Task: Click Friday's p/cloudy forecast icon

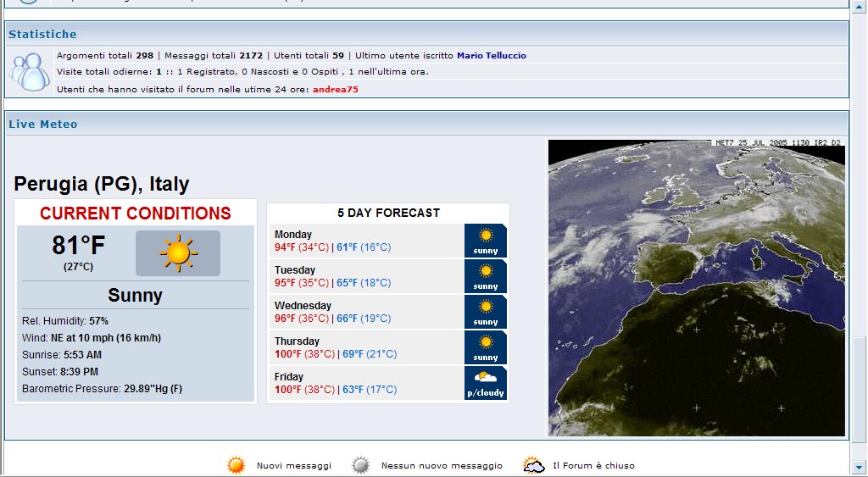Action: [486, 383]
